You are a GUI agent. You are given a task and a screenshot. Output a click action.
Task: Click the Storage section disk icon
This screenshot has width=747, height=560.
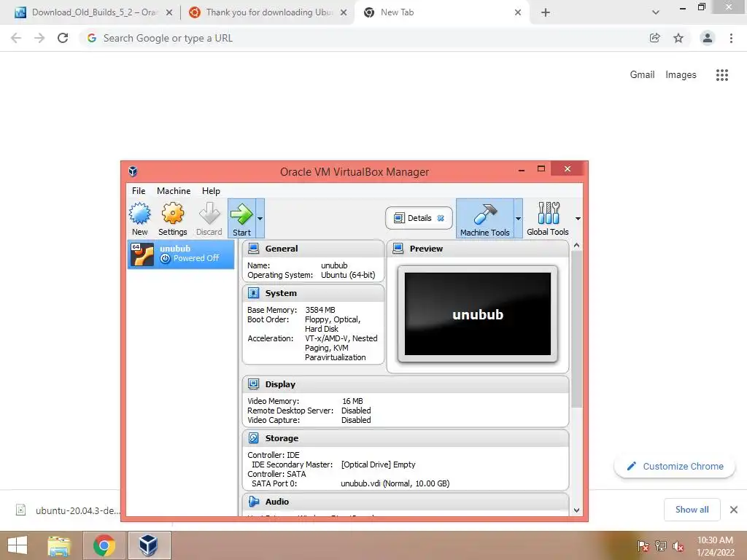pos(253,438)
